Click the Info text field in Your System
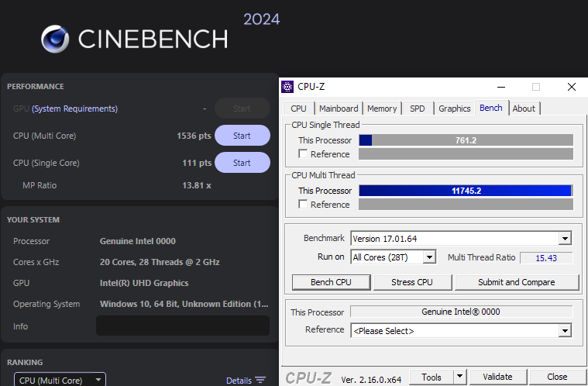 (183, 326)
